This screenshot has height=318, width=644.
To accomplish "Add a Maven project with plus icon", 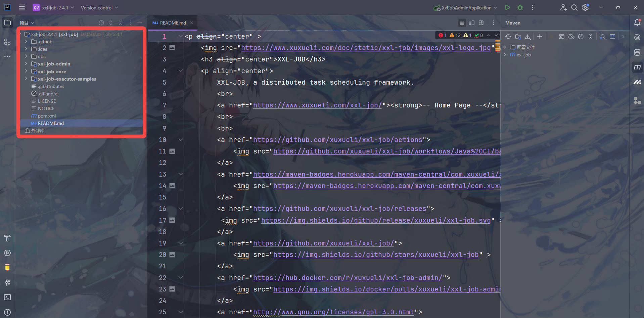I will coord(540,37).
